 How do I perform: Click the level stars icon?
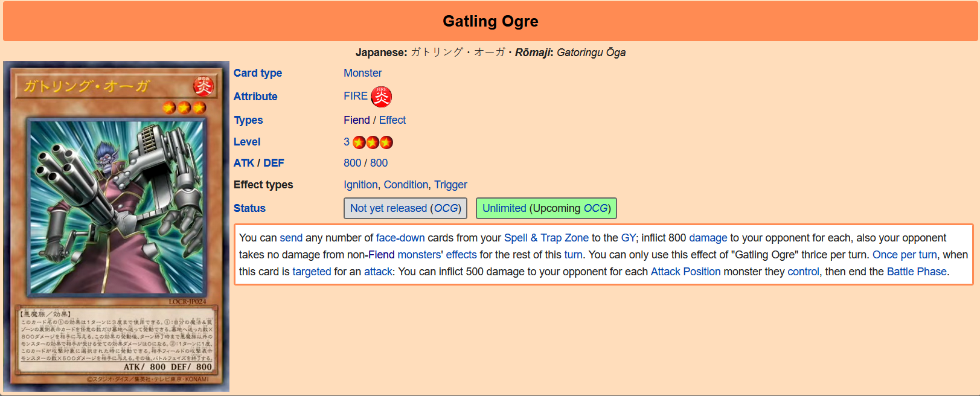click(373, 142)
